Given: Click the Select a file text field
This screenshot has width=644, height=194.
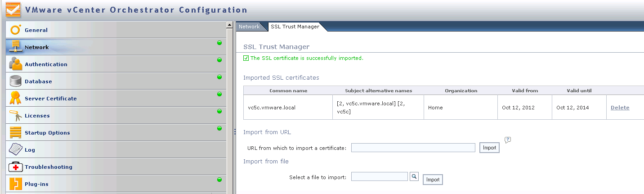Looking at the screenshot, I should 379,176.
